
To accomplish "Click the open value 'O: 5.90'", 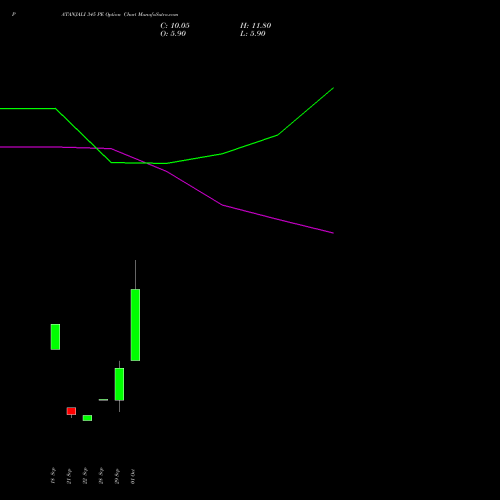I will [173, 34].
